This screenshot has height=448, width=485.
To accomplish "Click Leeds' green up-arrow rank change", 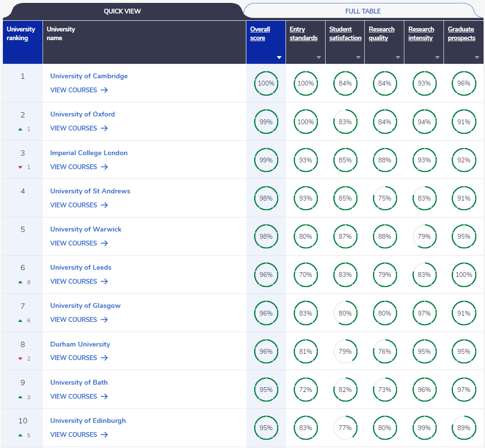I will tap(20, 282).
